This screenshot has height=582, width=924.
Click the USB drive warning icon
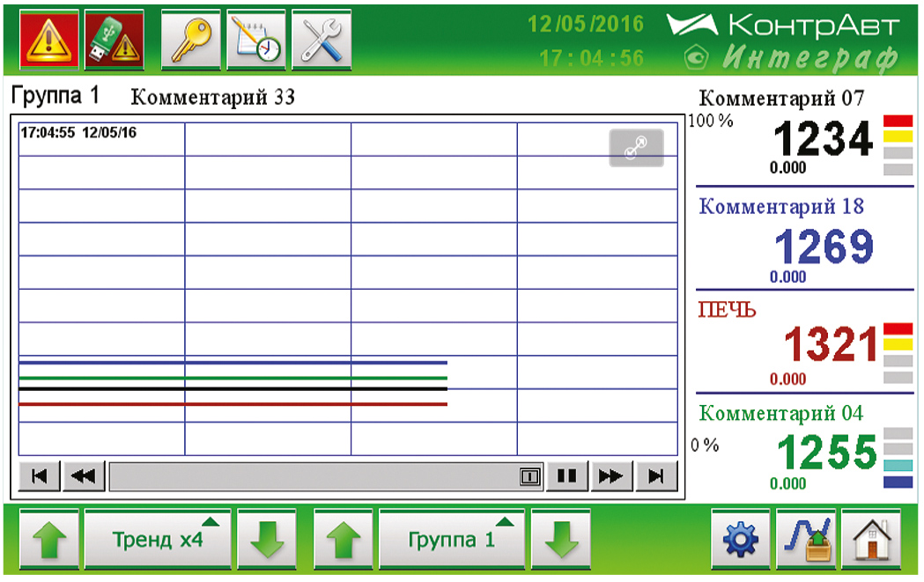pyautogui.click(x=107, y=41)
